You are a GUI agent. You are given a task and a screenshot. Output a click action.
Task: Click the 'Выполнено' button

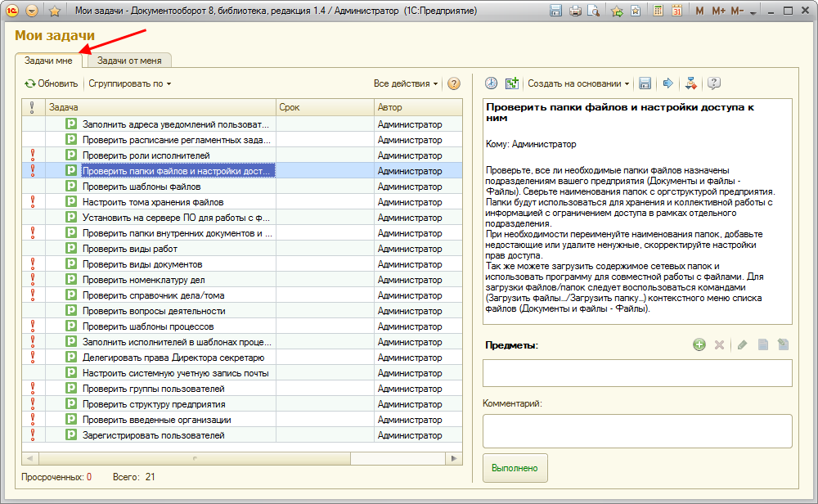coord(515,468)
